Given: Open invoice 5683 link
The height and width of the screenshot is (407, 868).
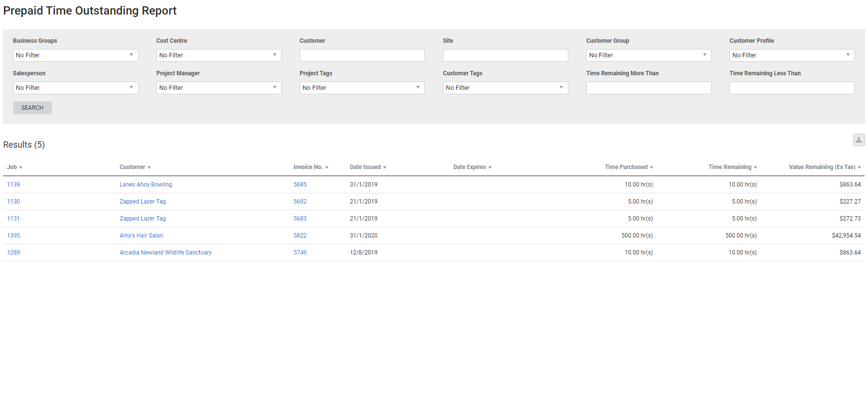Looking at the screenshot, I should [300, 219].
